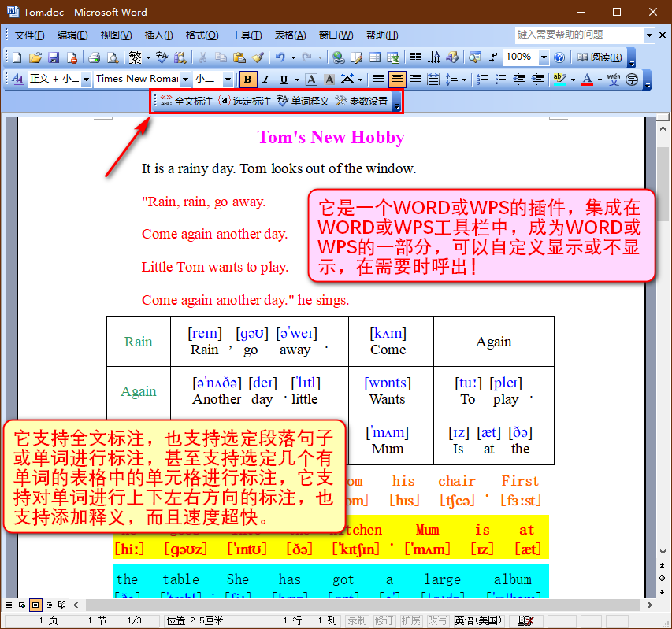Expand the help search box dropdown
672x629 pixels.
[650, 35]
